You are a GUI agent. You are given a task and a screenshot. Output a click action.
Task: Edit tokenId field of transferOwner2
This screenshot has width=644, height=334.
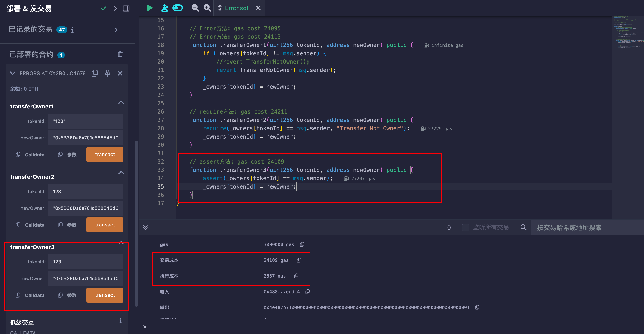coord(86,191)
